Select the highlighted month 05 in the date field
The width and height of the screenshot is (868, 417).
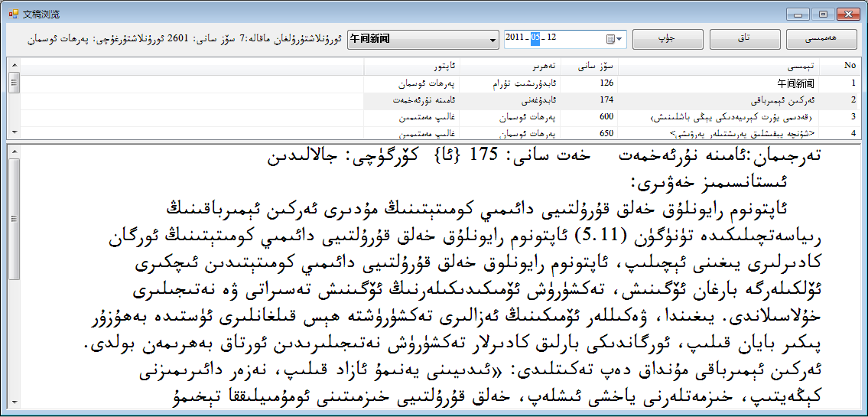click(536, 38)
